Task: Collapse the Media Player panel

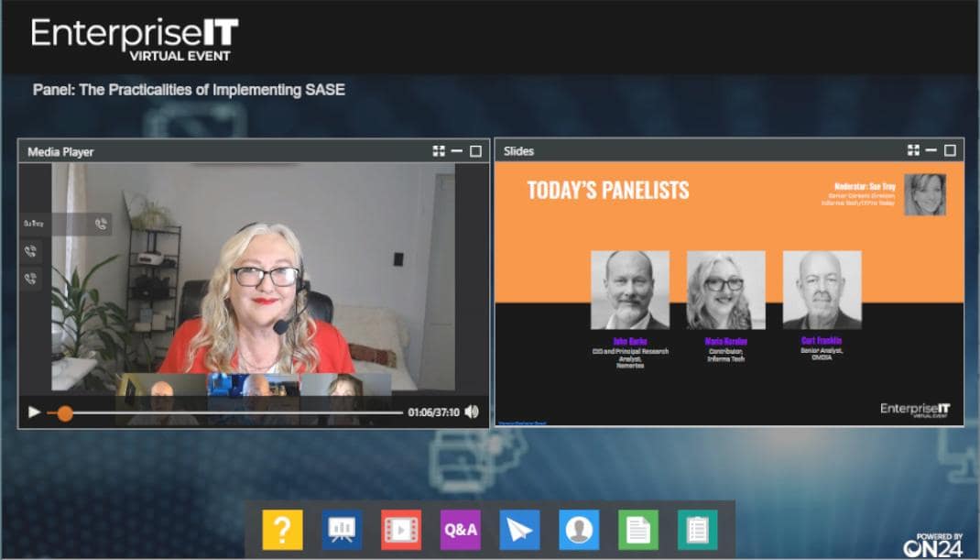Action: [x=456, y=151]
